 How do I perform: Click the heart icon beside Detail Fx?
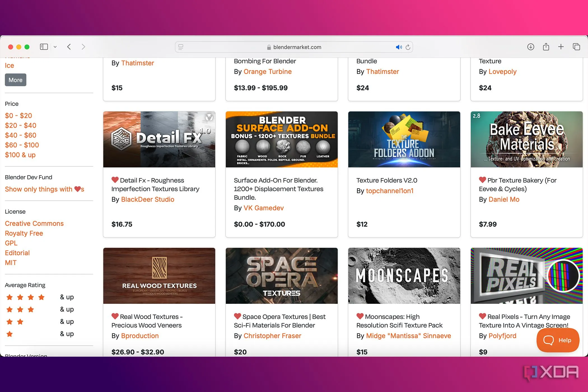click(x=115, y=180)
